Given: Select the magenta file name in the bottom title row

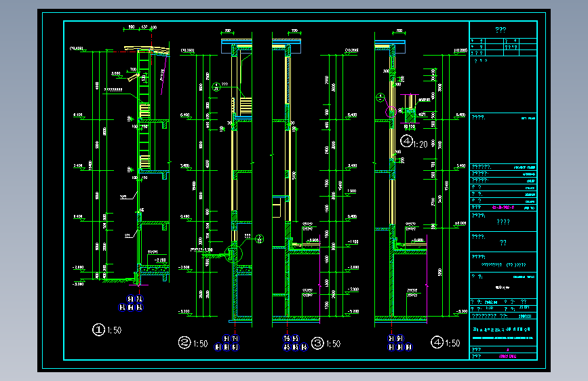Looking at the screenshot, I should point(507,356).
